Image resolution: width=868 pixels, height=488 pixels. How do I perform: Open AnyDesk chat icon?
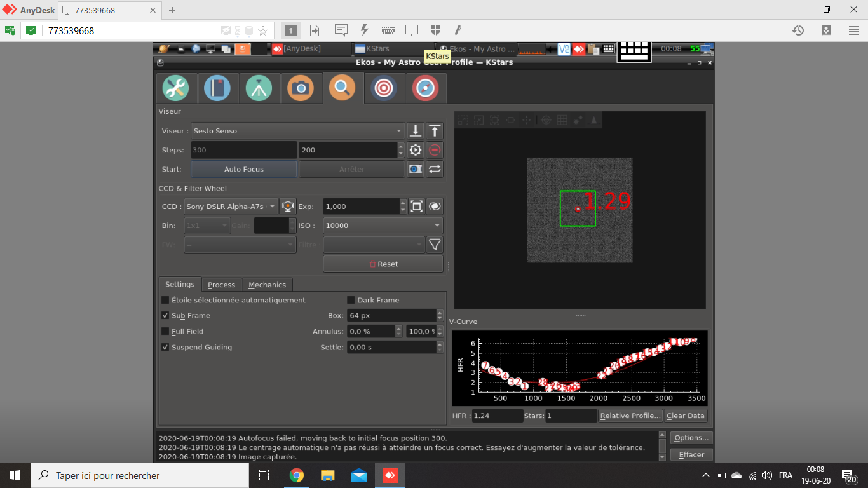click(341, 30)
